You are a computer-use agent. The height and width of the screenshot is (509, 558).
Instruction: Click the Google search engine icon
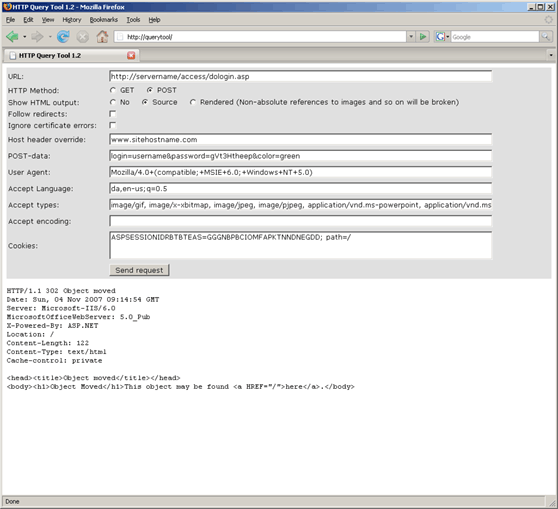pyautogui.click(x=440, y=37)
